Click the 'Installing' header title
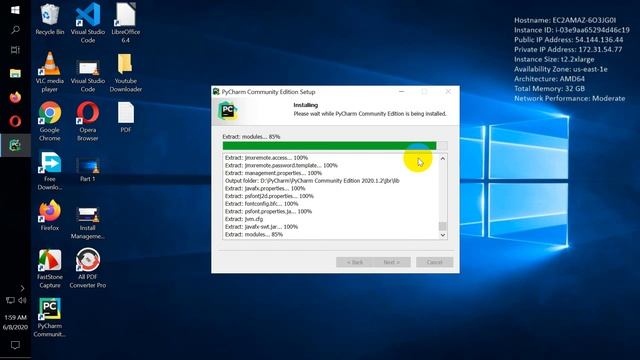Screen dimensions: 640x360 pos(305,105)
